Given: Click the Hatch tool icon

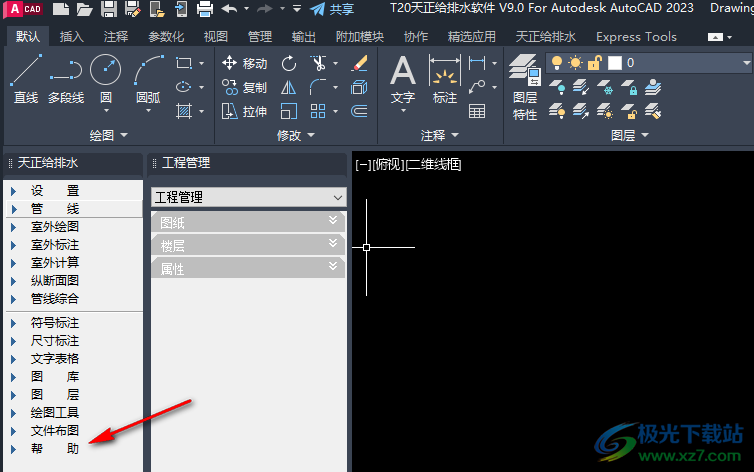Looking at the screenshot, I should (x=184, y=111).
